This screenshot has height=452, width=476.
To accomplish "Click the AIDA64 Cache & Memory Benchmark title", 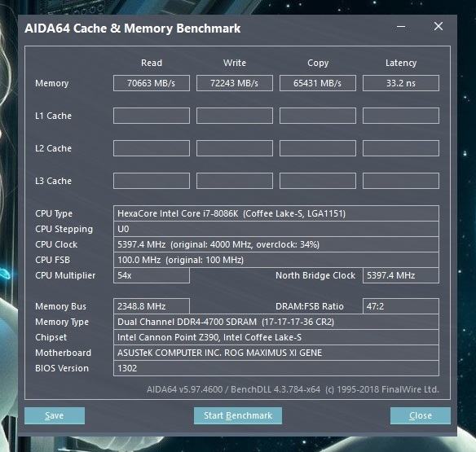I will tap(132, 29).
